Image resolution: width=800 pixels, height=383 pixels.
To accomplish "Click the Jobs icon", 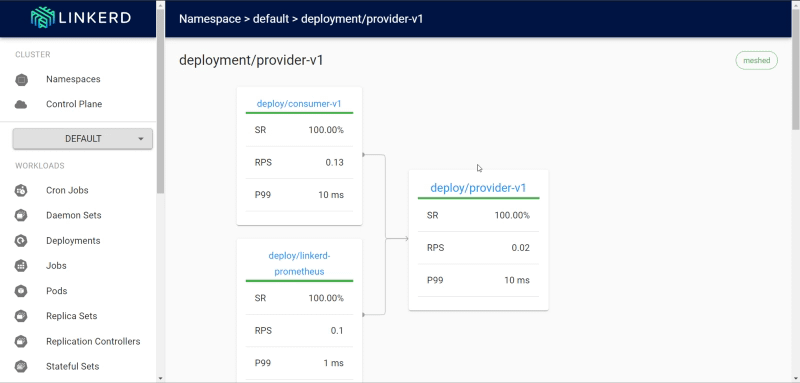I will (21, 266).
